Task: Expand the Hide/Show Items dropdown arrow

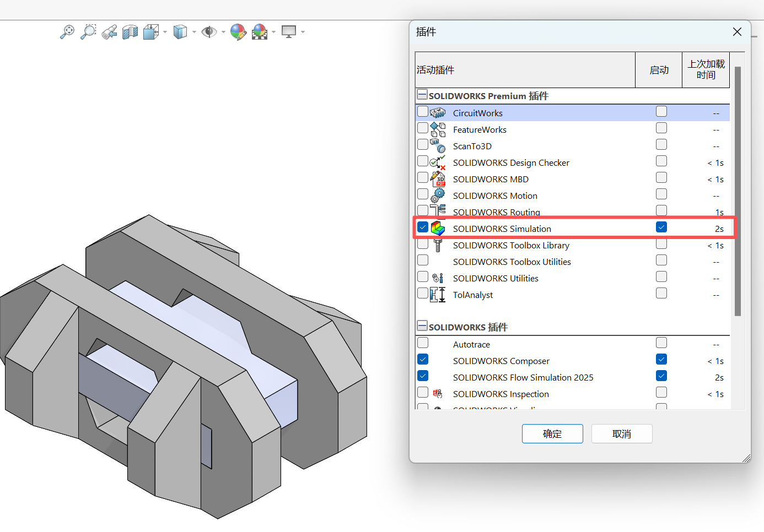Action: pyautogui.click(x=223, y=32)
